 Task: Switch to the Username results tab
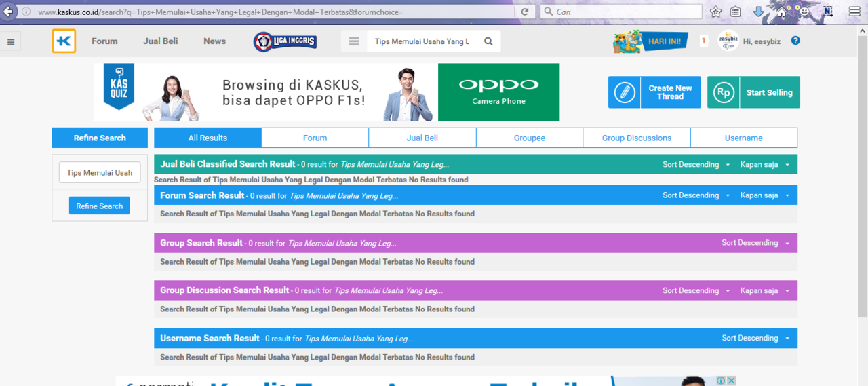tap(744, 138)
